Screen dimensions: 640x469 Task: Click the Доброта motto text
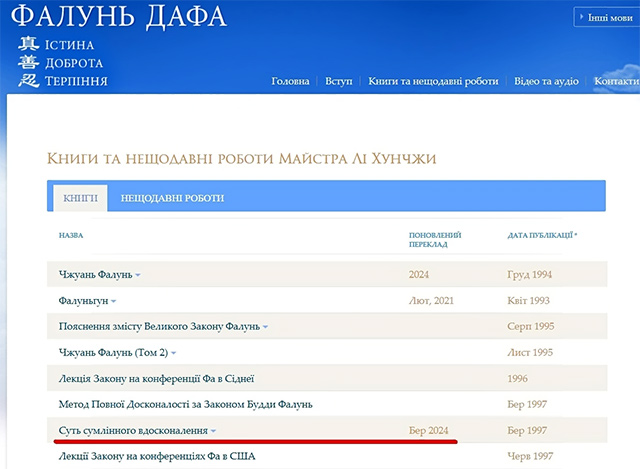click(x=74, y=63)
